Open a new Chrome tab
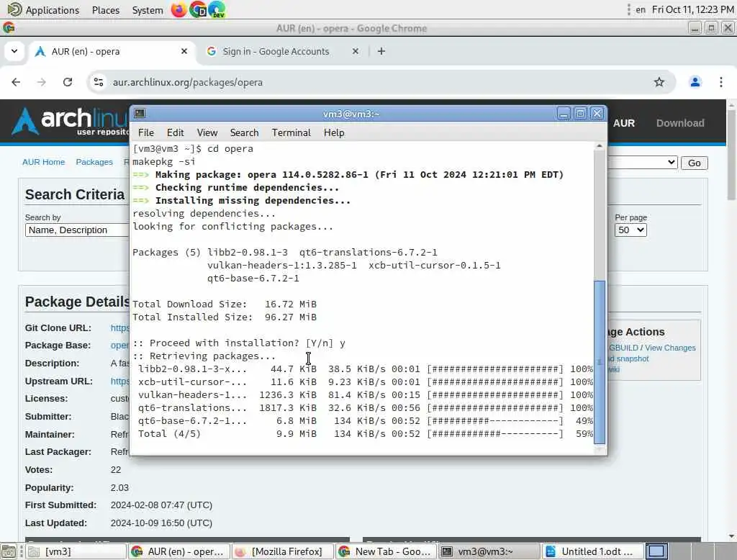The width and height of the screenshot is (737, 560). click(381, 51)
